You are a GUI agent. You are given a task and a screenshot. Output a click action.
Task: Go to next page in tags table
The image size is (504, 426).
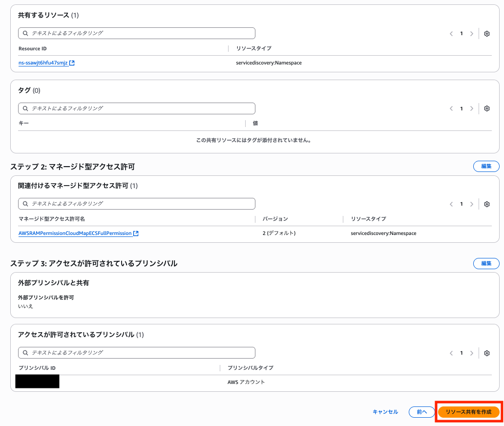472,108
